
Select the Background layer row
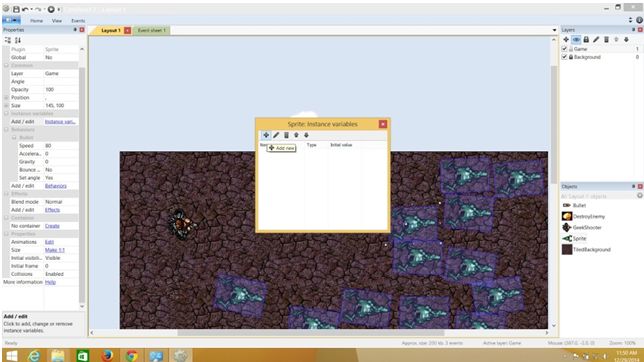600,57
